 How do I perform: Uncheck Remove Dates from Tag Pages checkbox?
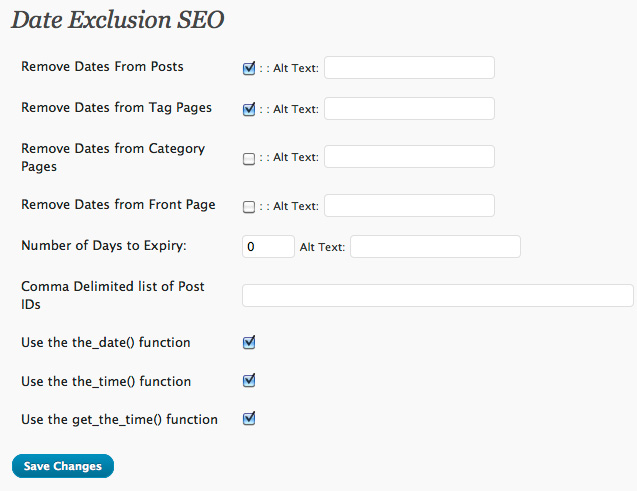coord(249,109)
